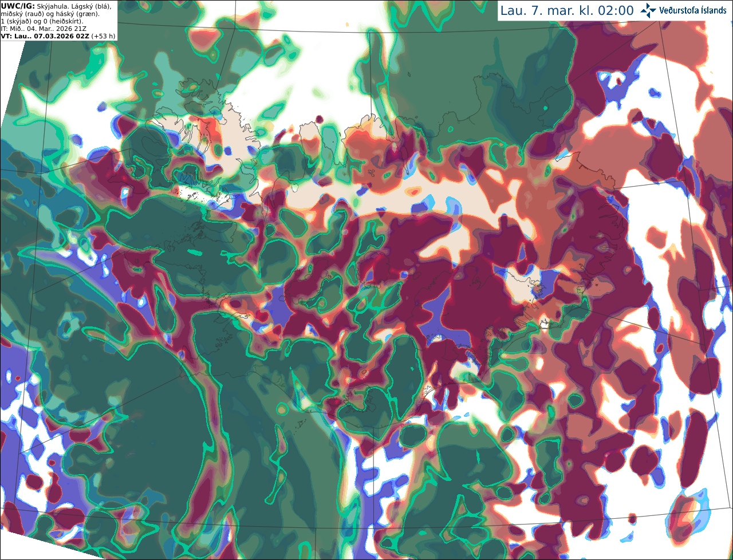Click the bold "VT: Lau.. 07.03.2026 02Z" text

45,36
